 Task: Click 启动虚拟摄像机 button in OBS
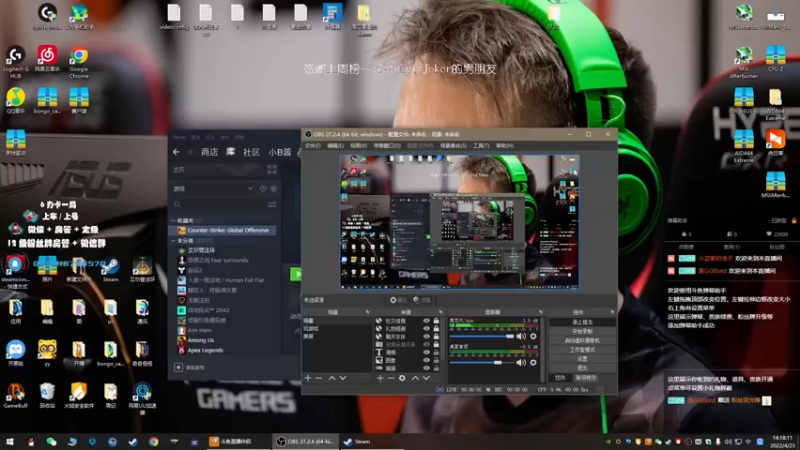pyautogui.click(x=582, y=340)
